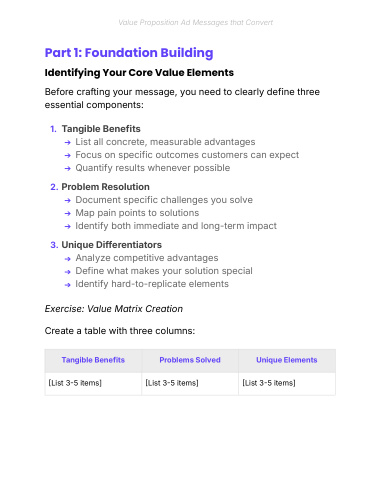Click the arrow bullet before "List all concrete"

(x=68, y=143)
